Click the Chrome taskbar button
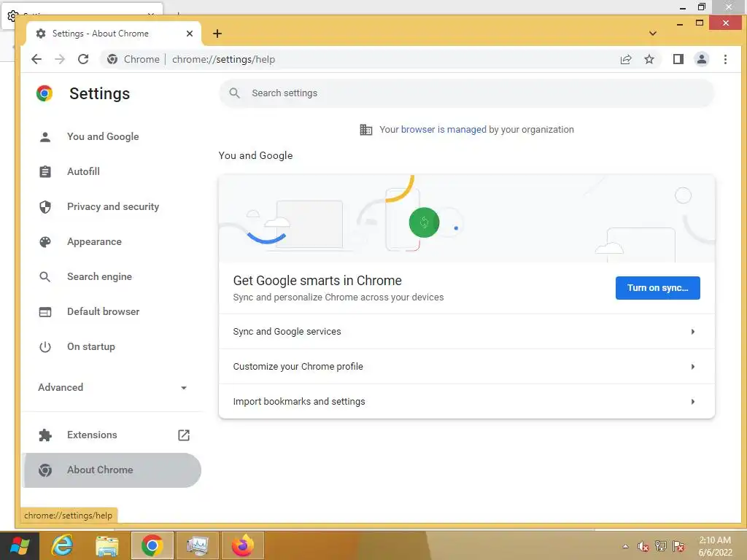 [152, 545]
